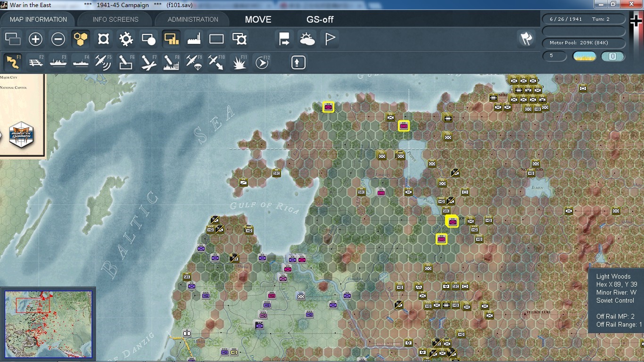This screenshot has height=362, width=644.
Task: Click the date and turn display
Action: point(584,19)
